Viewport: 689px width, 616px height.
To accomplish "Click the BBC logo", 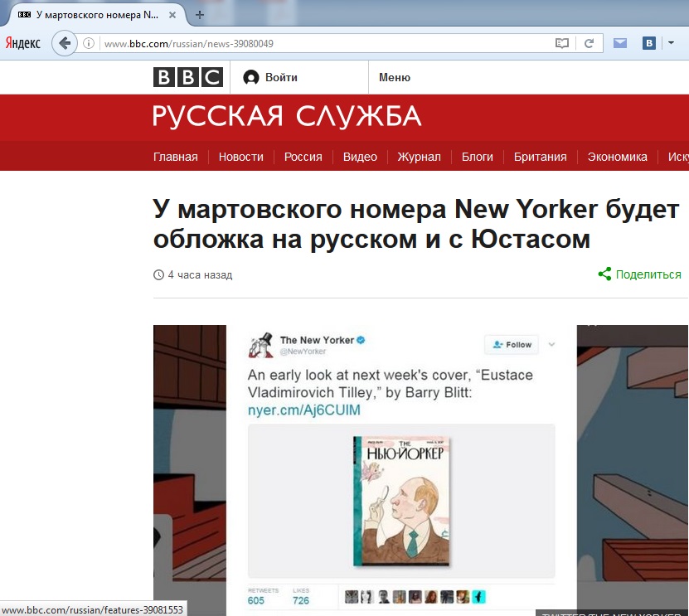I will point(188,77).
